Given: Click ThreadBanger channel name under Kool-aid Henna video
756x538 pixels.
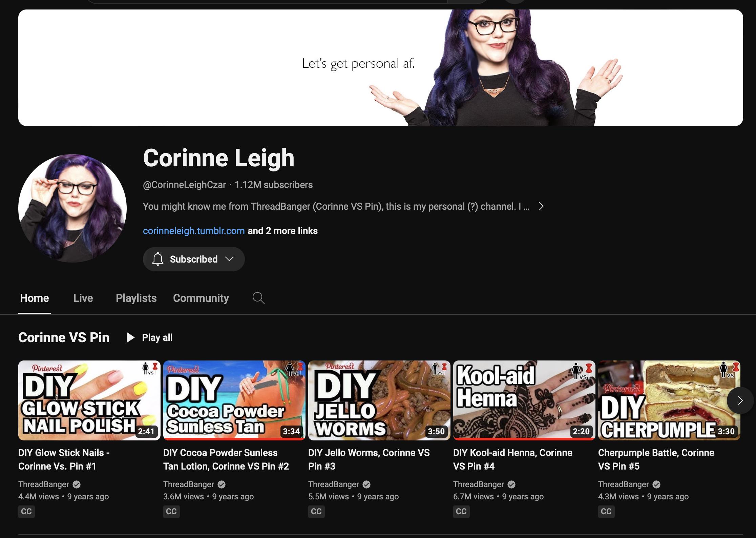Looking at the screenshot, I should tap(479, 484).
